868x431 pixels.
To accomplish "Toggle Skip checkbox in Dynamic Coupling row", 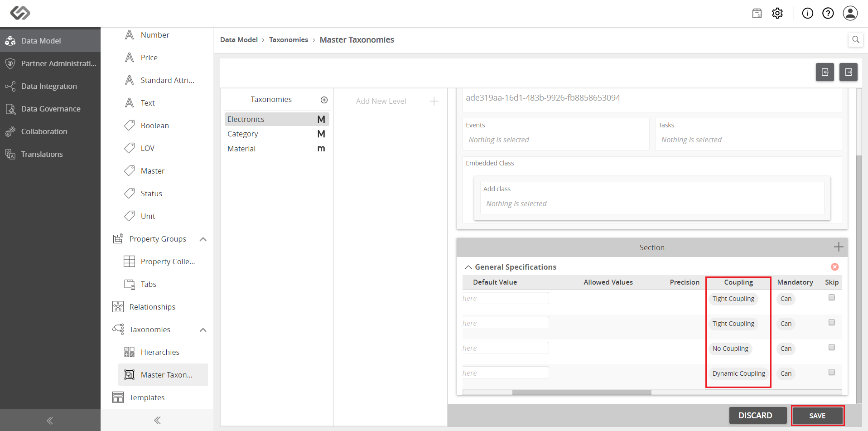I will point(832,372).
